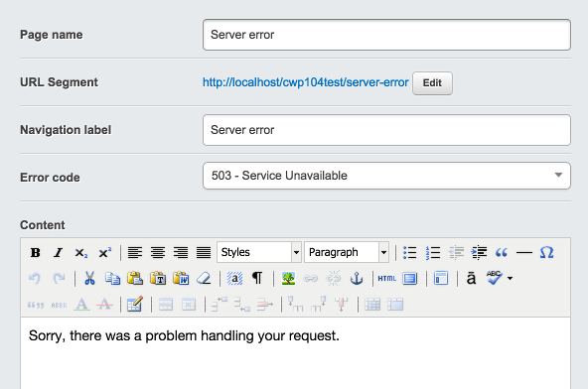Image resolution: width=588 pixels, height=389 pixels.
Task: Click the insert row before icon
Action: tap(219, 304)
